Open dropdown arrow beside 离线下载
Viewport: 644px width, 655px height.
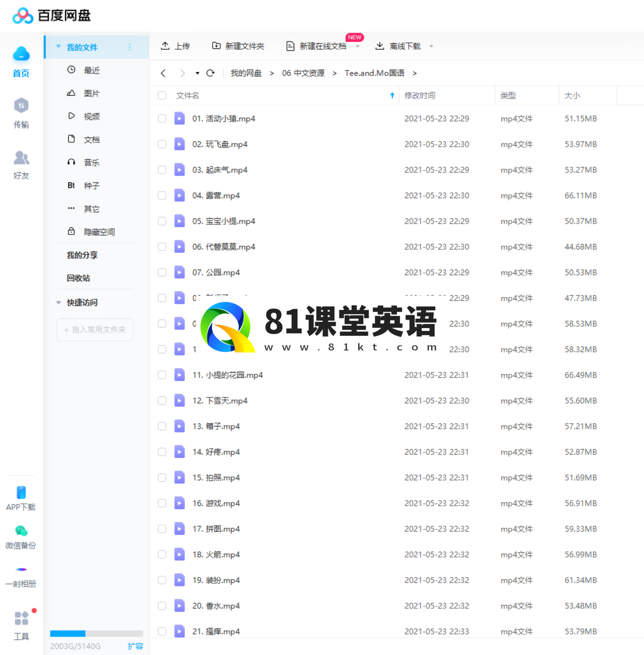[431, 46]
